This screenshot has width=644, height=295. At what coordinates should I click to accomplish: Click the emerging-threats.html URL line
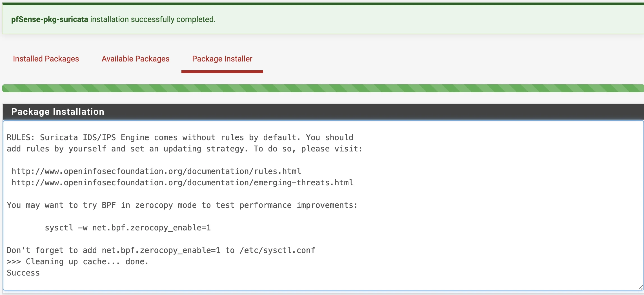click(182, 182)
